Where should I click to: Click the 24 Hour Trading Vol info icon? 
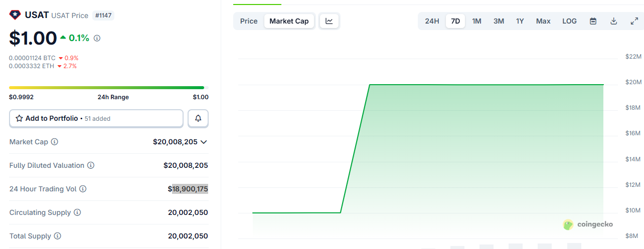[x=83, y=189]
